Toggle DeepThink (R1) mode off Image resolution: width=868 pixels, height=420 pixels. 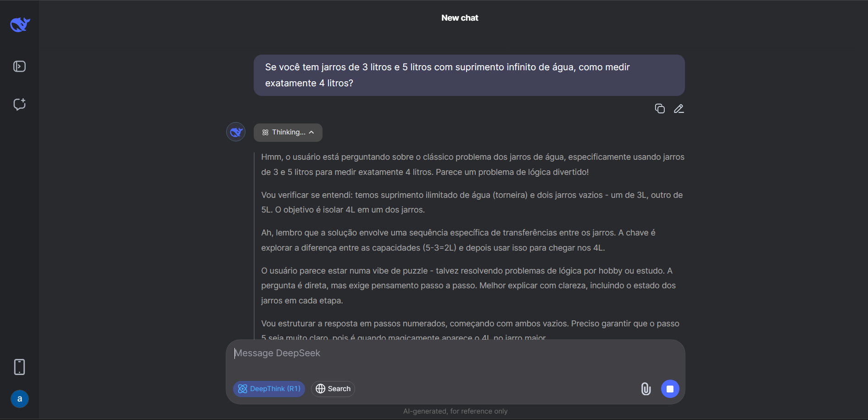pyautogui.click(x=269, y=389)
